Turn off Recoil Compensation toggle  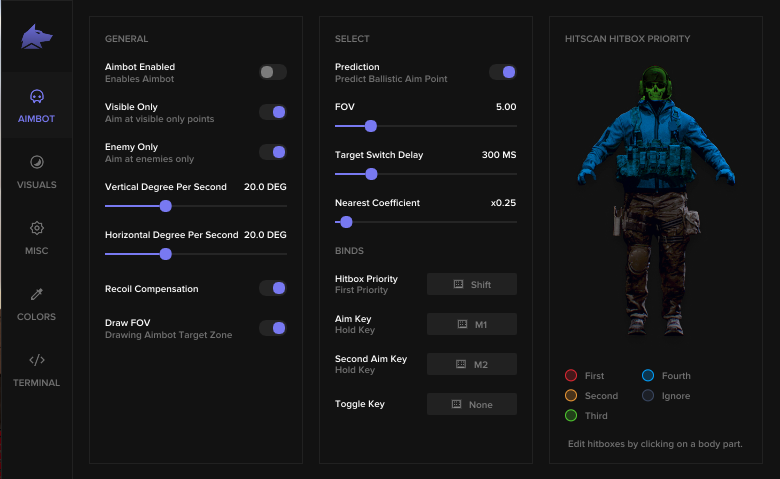[273, 288]
